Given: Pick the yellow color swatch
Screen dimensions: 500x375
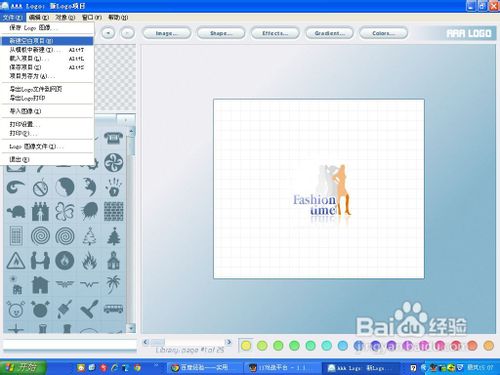Looking at the screenshot, I should [246, 346].
